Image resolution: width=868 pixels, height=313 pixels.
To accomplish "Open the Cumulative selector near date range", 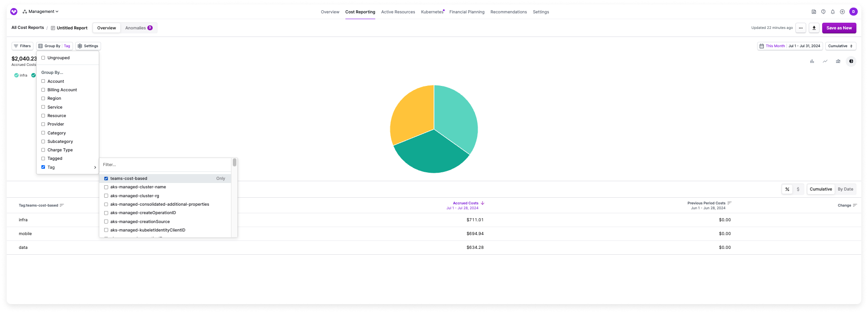I will 840,46.
